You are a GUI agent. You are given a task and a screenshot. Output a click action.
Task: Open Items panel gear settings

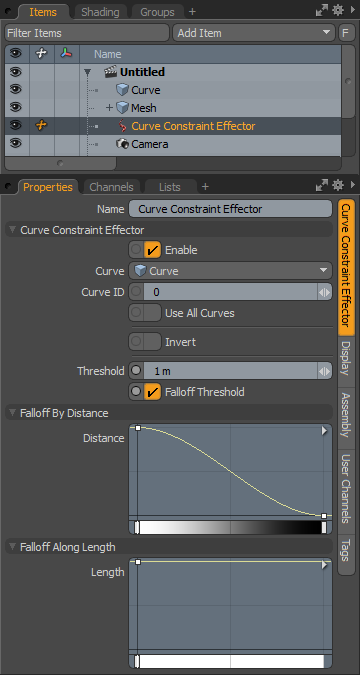(x=338, y=11)
